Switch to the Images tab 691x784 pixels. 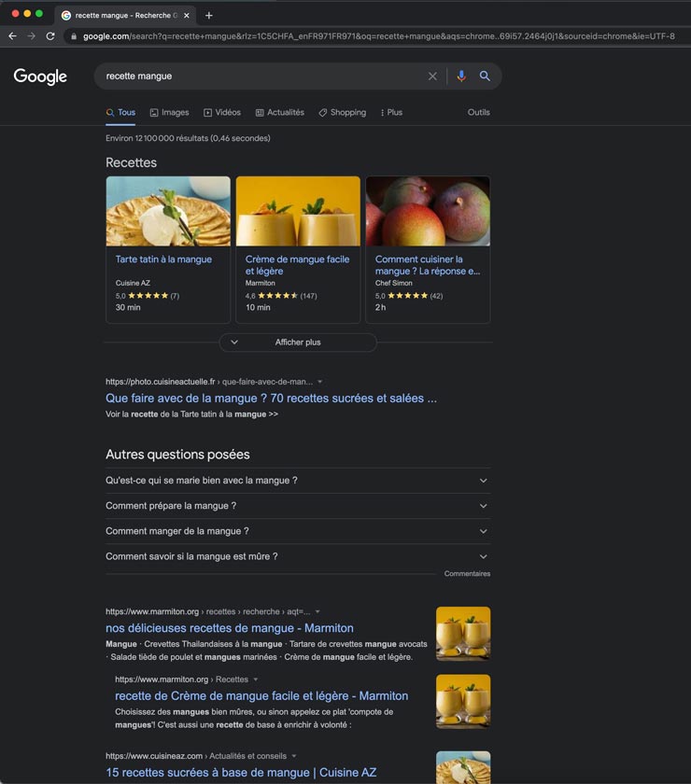click(x=170, y=113)
